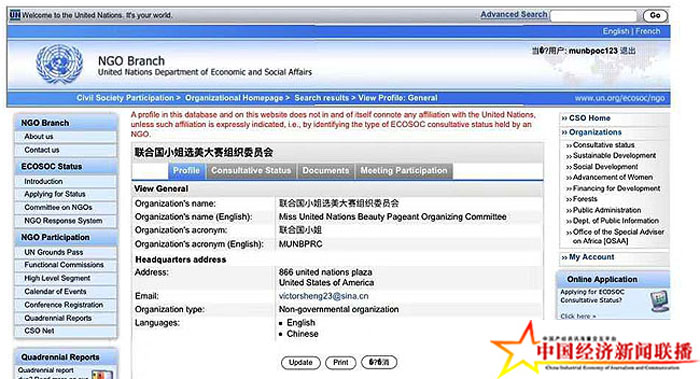700x379 pixels.
Task: Click the small UN icon in top bar
Action: [x=15, y=15]
